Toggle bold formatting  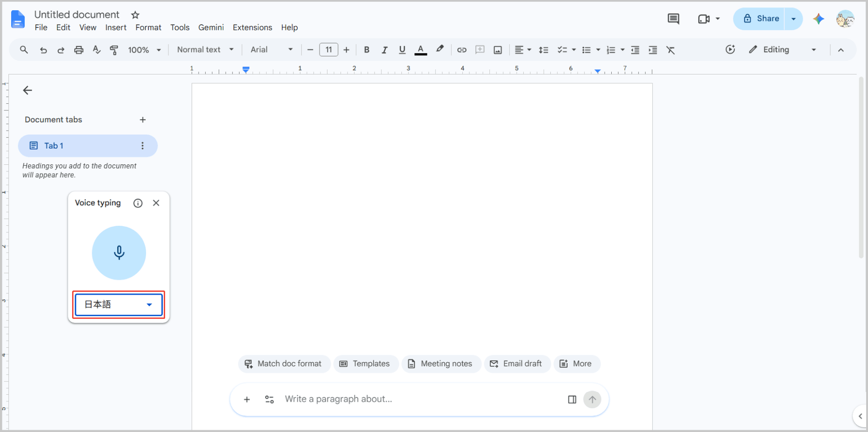coord(367,50)
